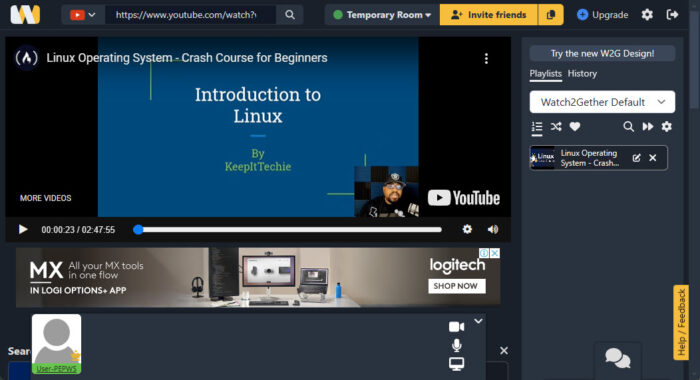The height and width of the screenshot is (380, 700).
Task: Click the Invite friends button
Action: [x=489, y=15]
